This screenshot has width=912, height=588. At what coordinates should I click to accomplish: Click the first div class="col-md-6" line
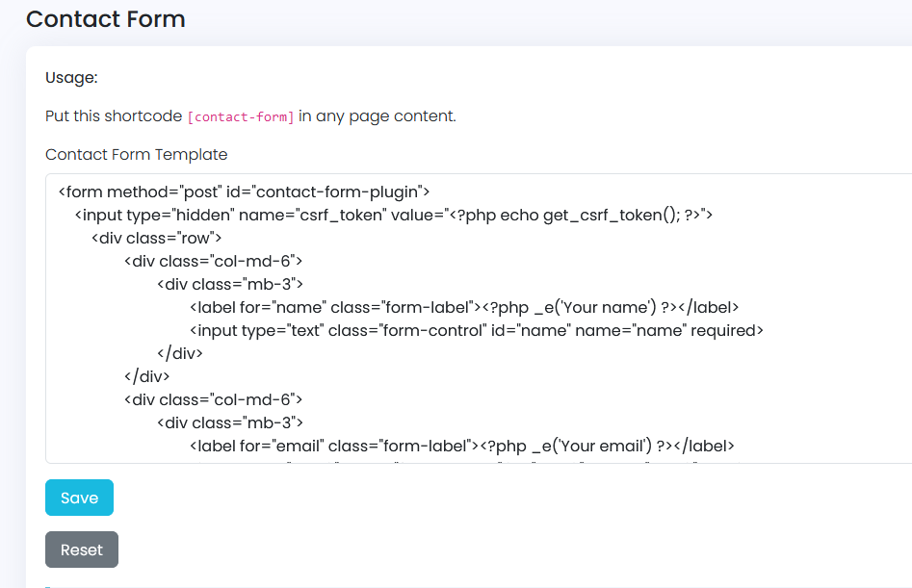point(214,261)
